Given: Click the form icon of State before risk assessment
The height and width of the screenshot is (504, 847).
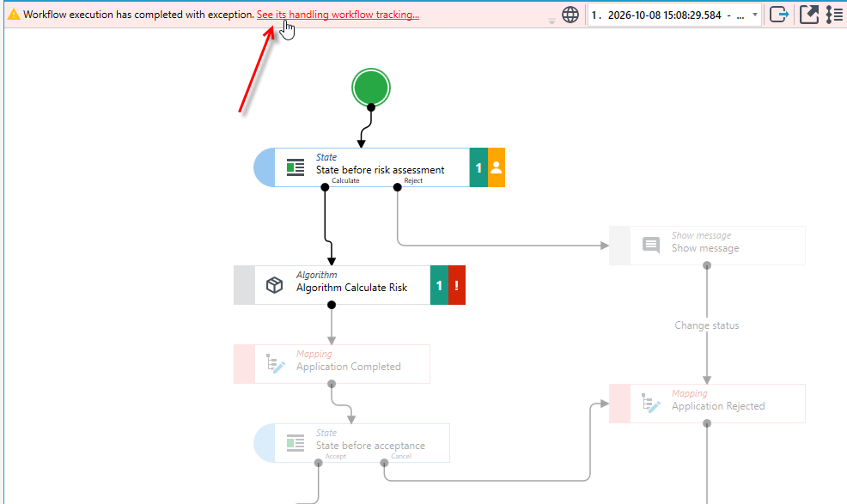Looking at the screenshot, I should (296, 167).
